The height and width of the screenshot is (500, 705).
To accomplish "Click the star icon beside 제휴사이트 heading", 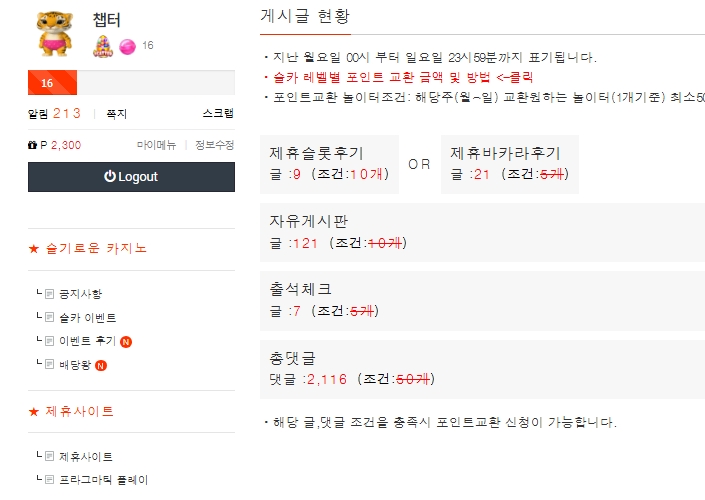I will pyautogui.click(x=33, y=411).
